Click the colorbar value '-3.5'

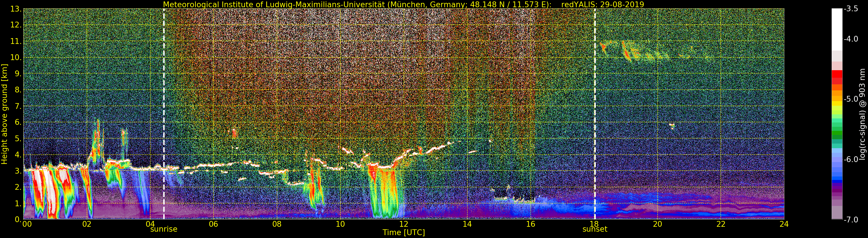coord(851,9)
